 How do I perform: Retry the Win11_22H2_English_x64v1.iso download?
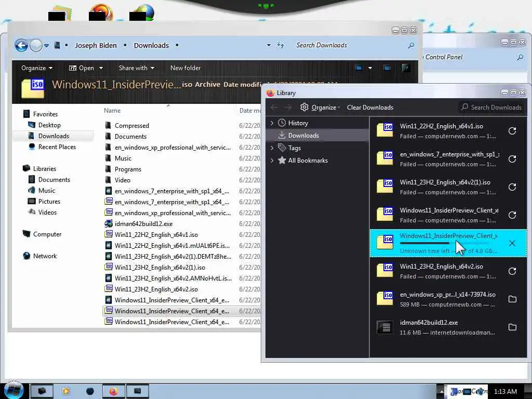(x=512, y=131)
